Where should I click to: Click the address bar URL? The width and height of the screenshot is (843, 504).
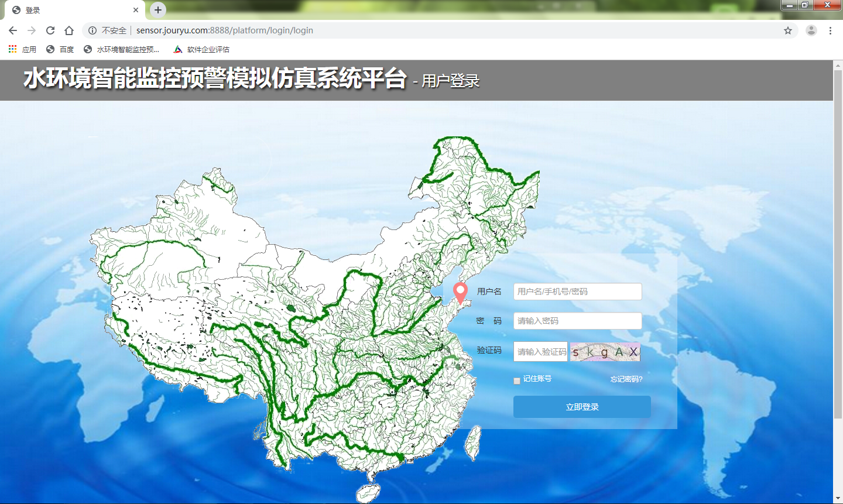pos(225,30)
